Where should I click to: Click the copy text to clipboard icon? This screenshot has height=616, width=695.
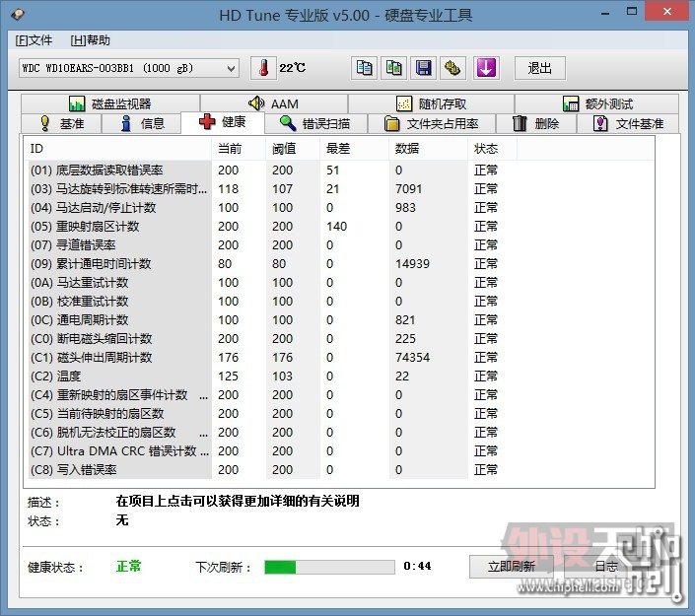coord(364,68)
